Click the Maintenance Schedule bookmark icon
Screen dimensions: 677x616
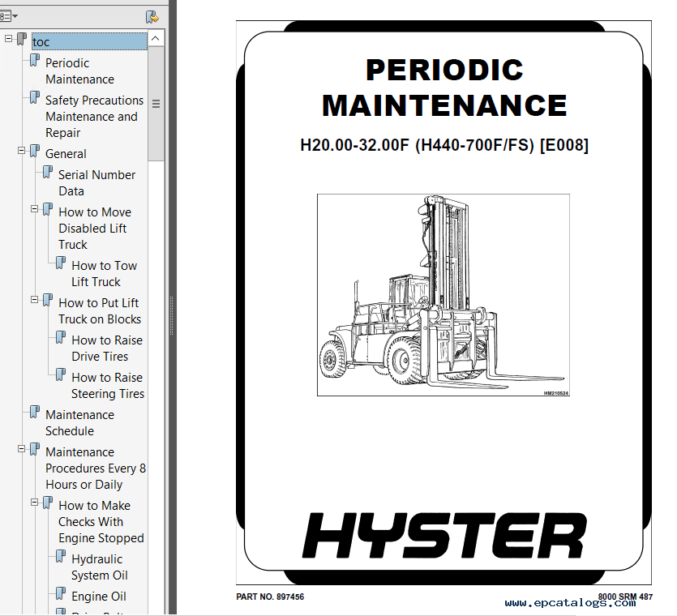(35, 412)
